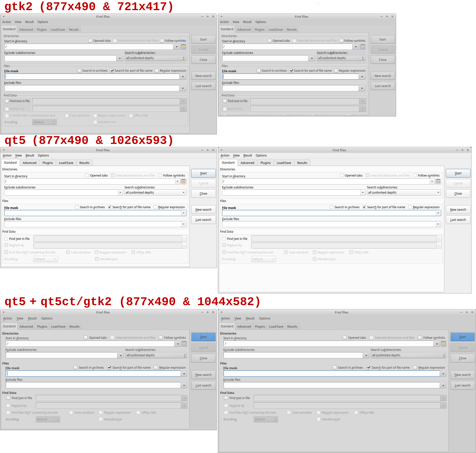
Task: Increment the Encoding stepper control
Action: pos(54,121)
